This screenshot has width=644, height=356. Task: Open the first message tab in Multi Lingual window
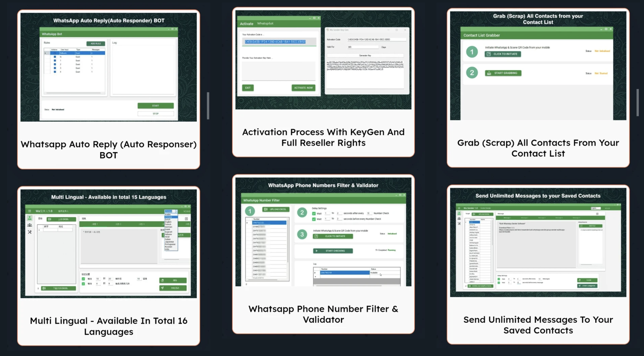point(95,224)
